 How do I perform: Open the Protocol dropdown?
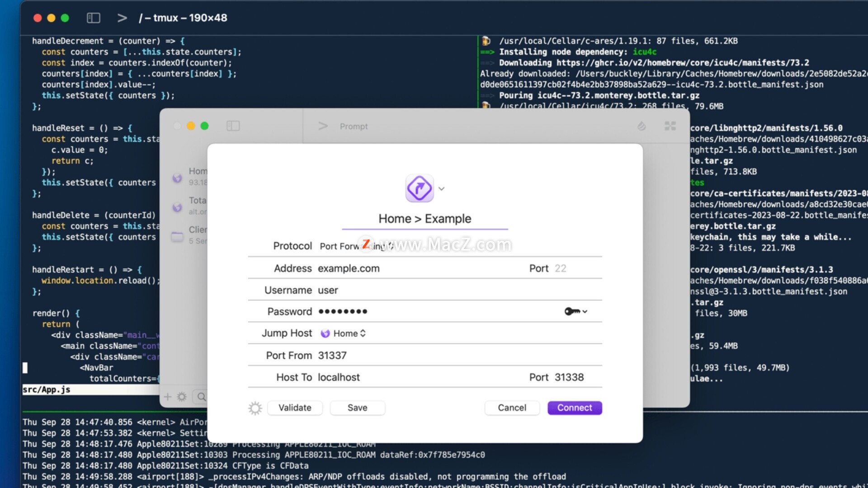click(357, 246)
